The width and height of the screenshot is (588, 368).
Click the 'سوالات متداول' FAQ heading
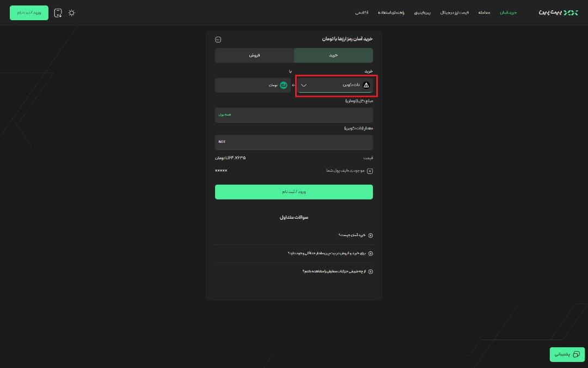click(x=294, y=217)
